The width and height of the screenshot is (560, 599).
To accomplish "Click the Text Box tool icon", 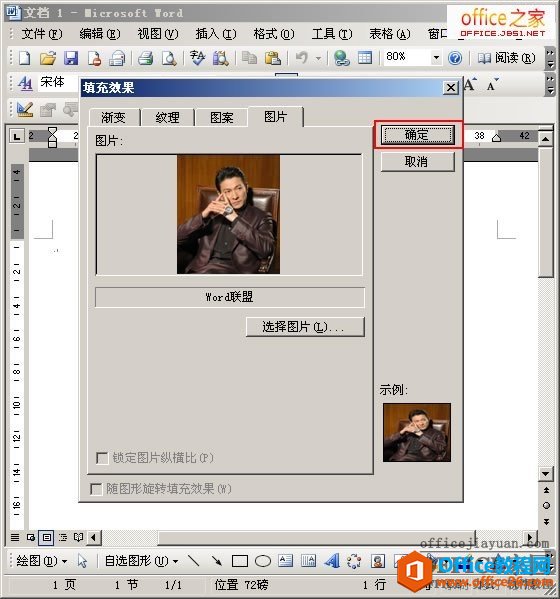I will (285, 561).
